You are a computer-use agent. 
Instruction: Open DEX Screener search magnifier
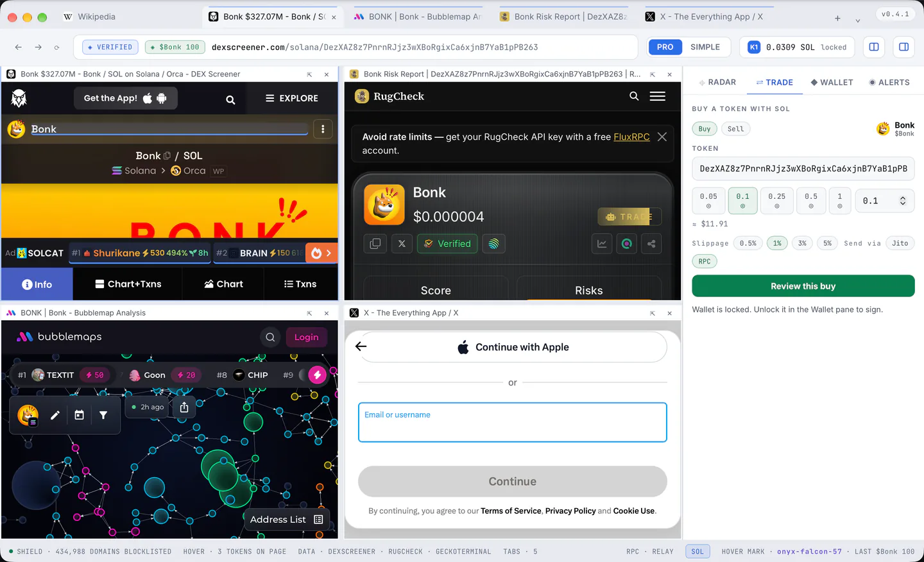[230, 99]
